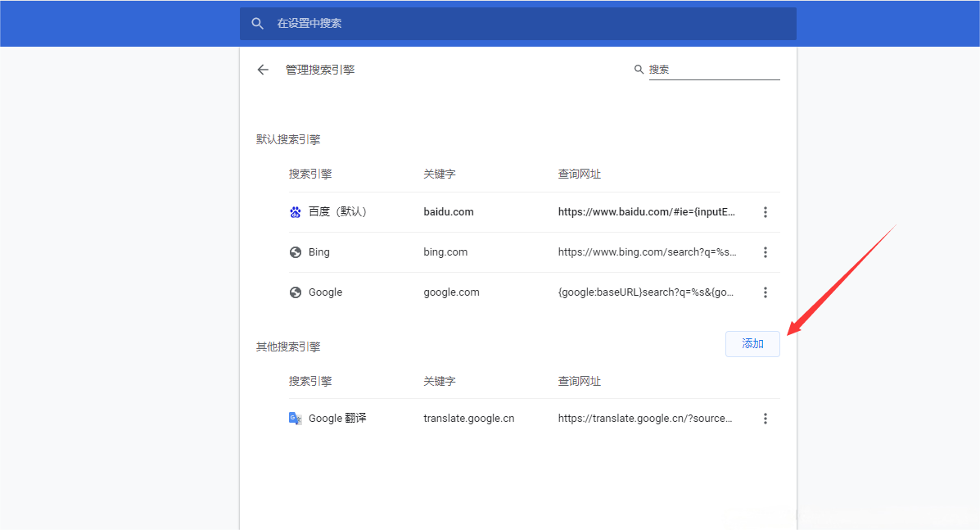Click the https://translate.google.cn query URL
980x530 pixels.
coord(645,418)
